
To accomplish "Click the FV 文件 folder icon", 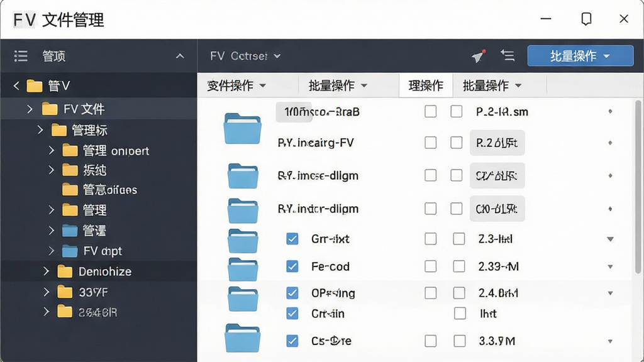I will [50, 109].
